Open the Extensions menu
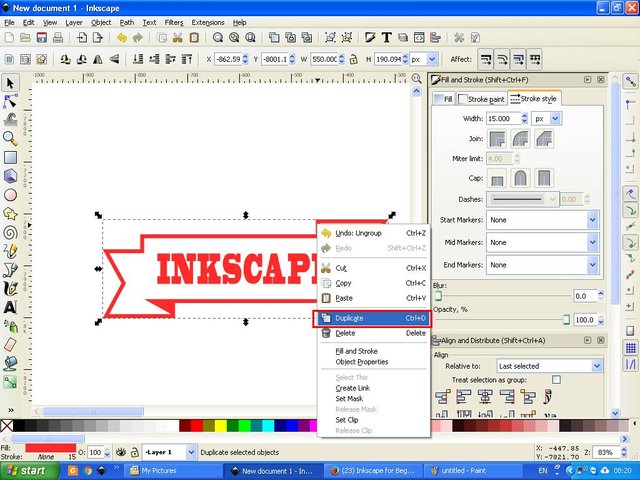This screenshot has height=480, width=640. (x=208, y=22)
